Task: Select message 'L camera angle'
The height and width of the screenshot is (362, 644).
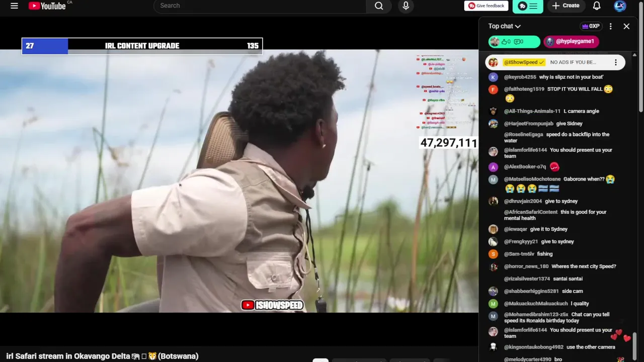Action: coord(581,111)
